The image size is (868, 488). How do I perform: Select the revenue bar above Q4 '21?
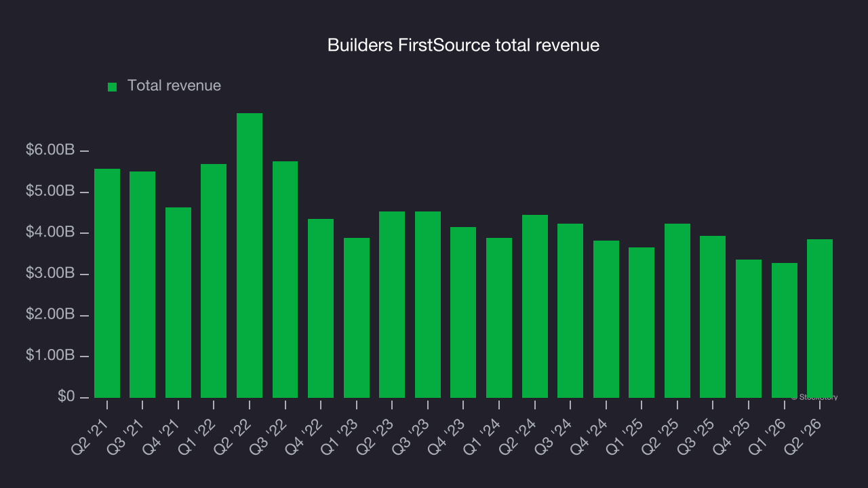point(178,302)
